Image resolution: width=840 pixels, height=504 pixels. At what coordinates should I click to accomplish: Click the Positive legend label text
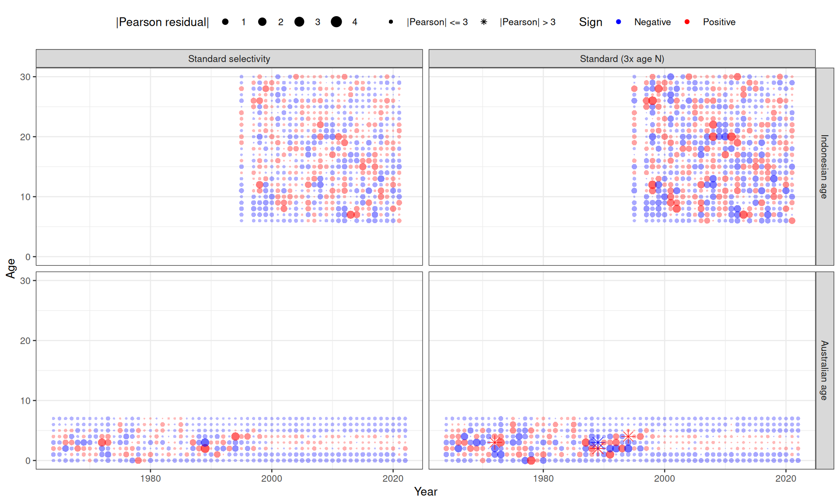pyautogui.click(x=719, y=22)
